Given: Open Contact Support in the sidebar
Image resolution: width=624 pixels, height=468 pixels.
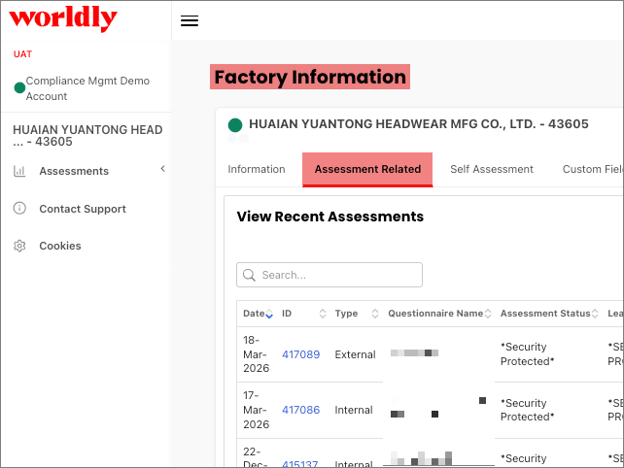Looking at the screenshot, I should [x=82, y=209].
